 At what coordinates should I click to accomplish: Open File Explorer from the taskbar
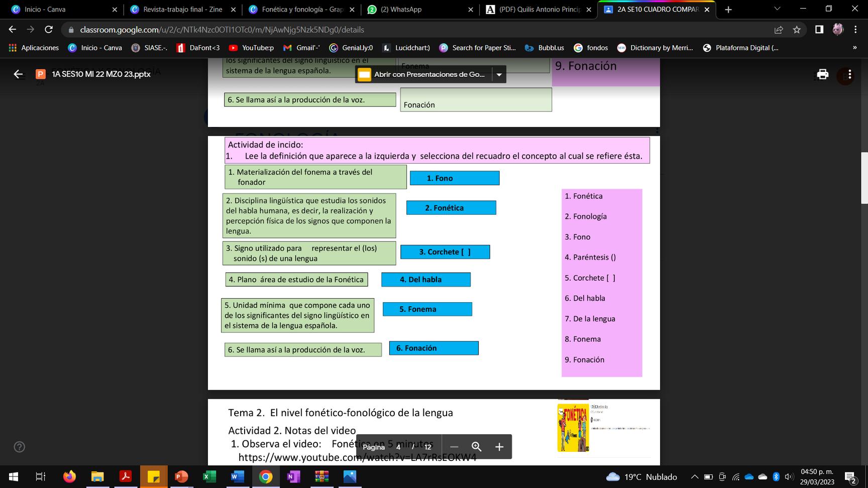pyautogui.click(x=97, y=476)
